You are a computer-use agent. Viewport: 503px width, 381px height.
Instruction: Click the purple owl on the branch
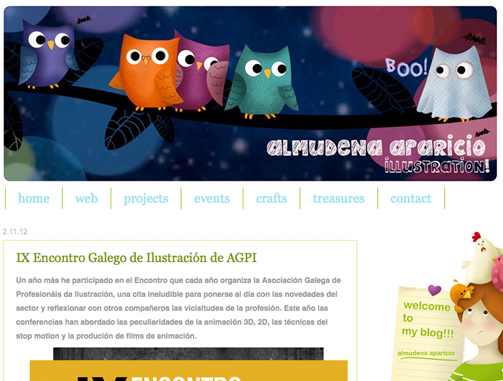pos(49,55)
